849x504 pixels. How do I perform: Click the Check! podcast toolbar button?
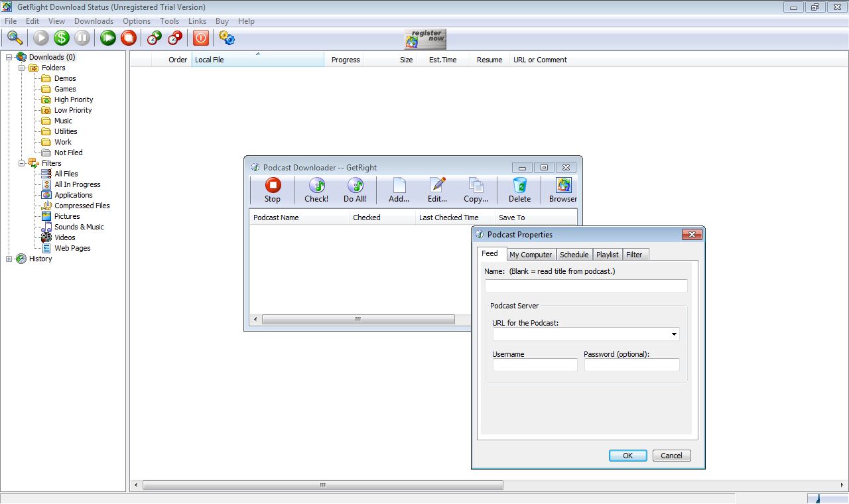point(316,190)
